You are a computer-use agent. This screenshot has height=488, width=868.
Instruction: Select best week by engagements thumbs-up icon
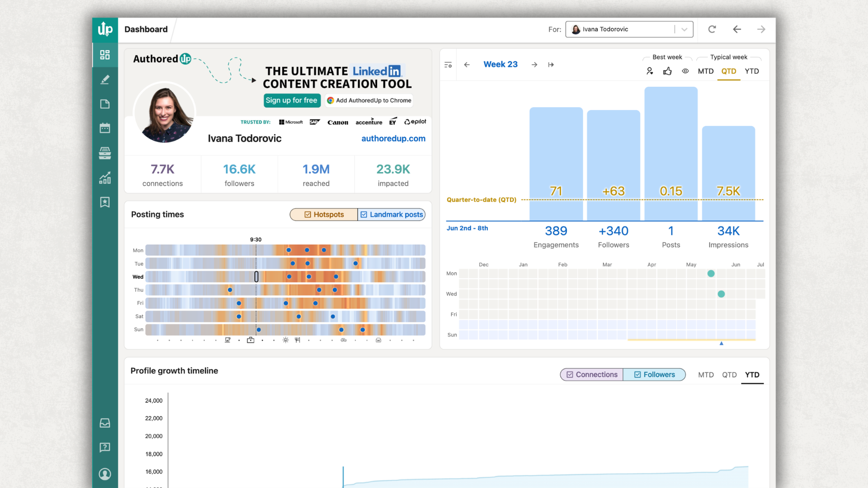667,71
